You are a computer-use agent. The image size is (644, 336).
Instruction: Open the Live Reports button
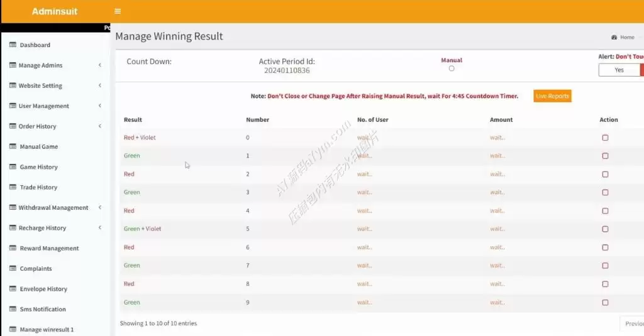point(552,96)
